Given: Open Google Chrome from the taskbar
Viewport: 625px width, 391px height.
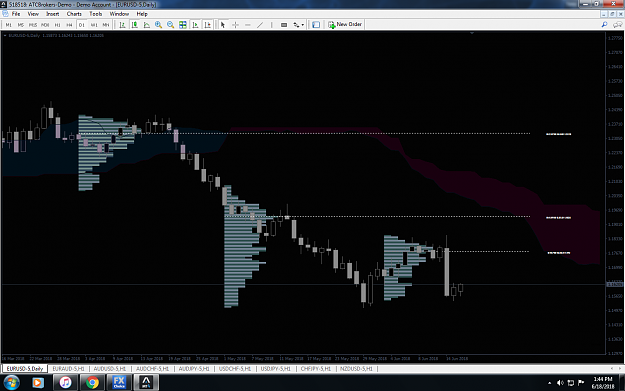Looking at the screenshot, I should pos(92,383).
